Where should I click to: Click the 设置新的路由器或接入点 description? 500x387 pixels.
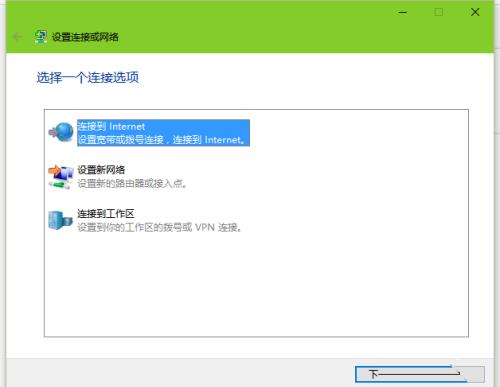coord(132,183)
